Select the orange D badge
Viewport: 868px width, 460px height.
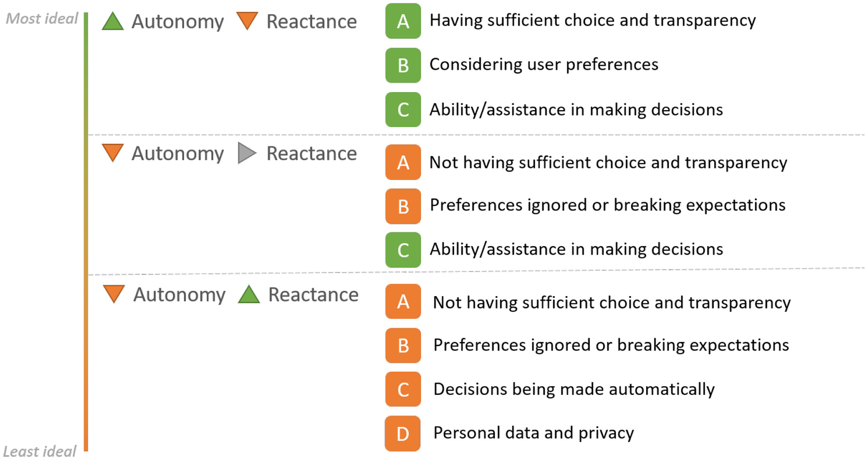[x=403, y=434]
